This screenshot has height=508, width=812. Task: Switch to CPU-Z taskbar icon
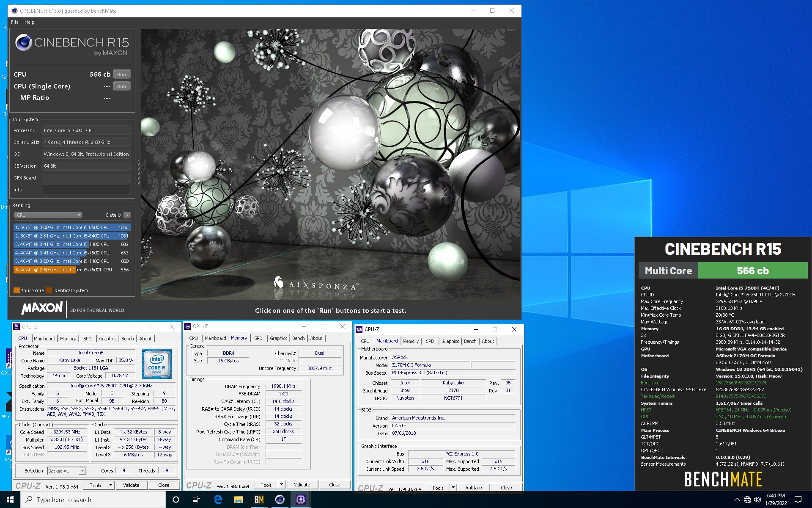(301, 500)
